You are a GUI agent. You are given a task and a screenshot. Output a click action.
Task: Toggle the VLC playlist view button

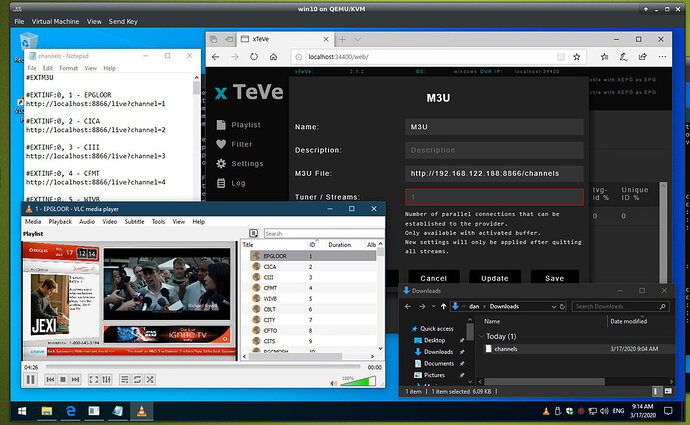coord(125,379)
